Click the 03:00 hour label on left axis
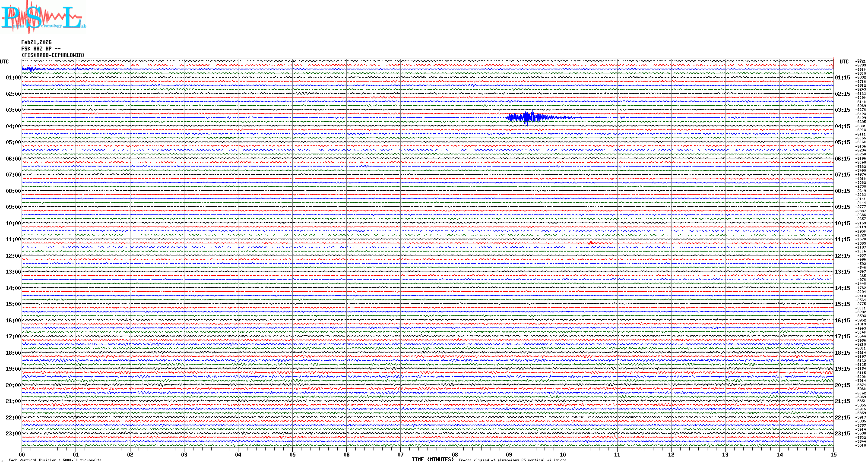The width and height of the screenshot is (868, 466). point(13,110)
